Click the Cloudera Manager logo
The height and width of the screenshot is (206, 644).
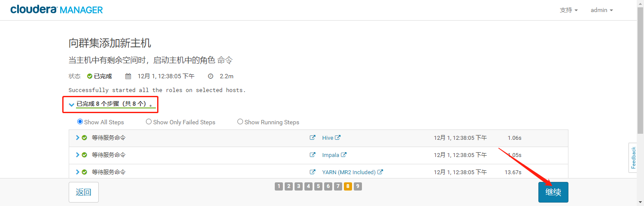coord(57,9)
